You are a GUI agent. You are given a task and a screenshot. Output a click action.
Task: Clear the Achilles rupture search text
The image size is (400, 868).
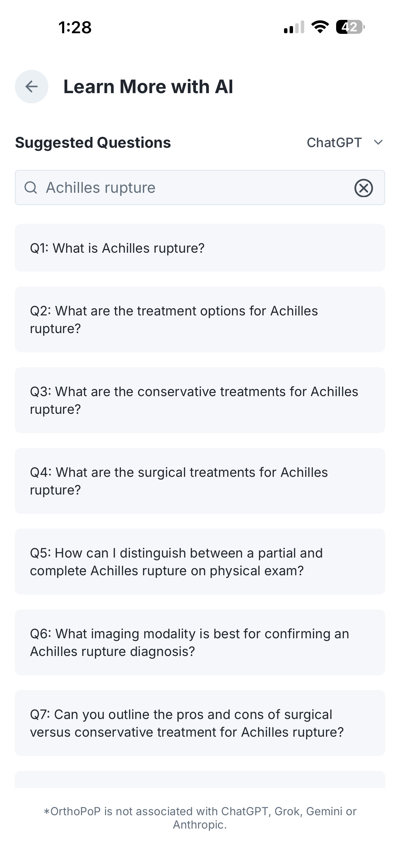coord(364,188)
